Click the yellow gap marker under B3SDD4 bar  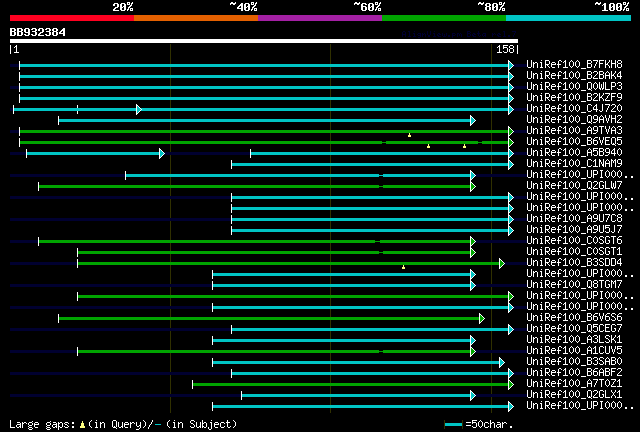[x=403, y=267]
